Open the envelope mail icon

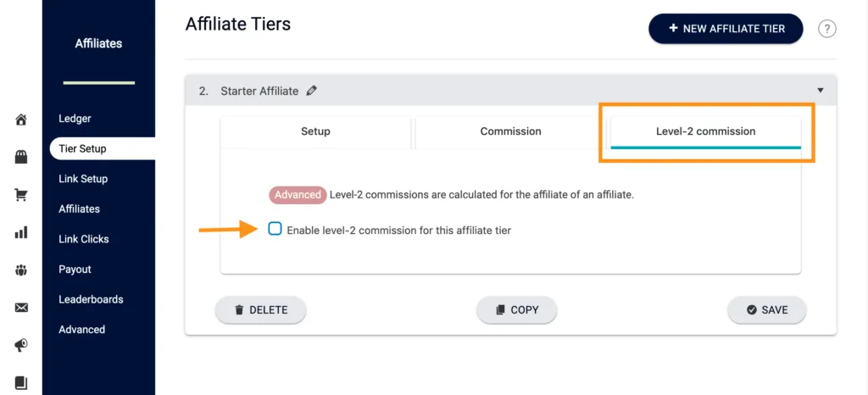click(x=21, y=308)
